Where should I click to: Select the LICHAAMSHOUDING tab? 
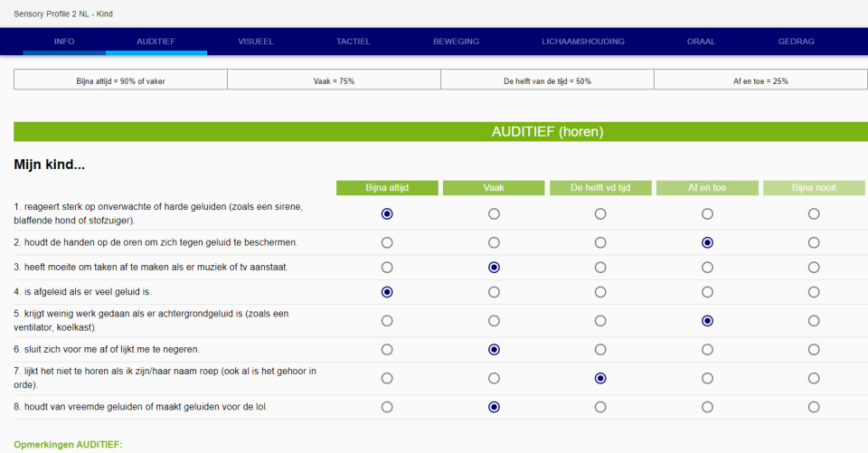pos(582,42)
